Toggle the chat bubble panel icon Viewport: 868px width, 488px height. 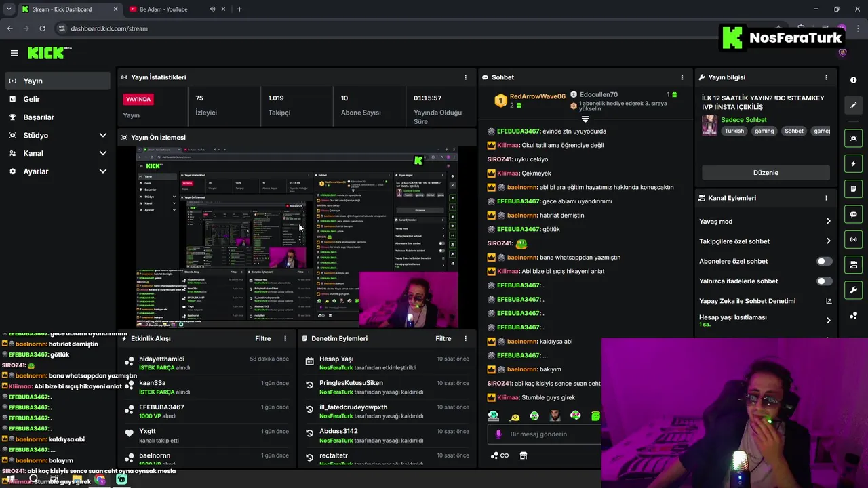(853, 214)
